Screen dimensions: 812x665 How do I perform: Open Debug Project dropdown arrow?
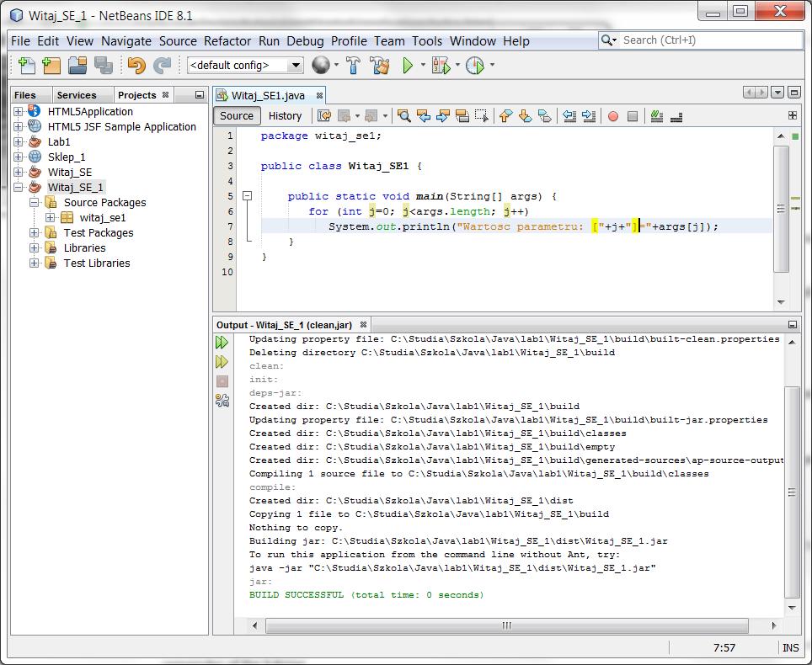pyautogui.click(x=457, y=65)
